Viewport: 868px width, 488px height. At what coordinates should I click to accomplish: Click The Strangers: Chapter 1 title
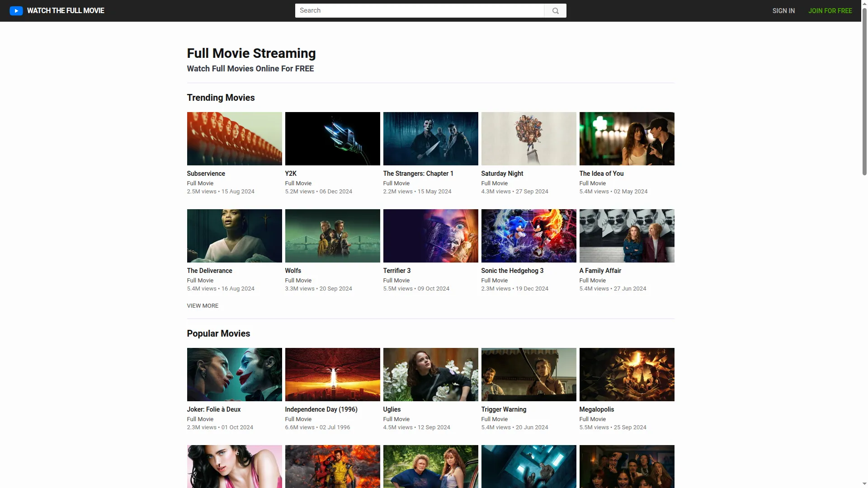click(418, 174)
